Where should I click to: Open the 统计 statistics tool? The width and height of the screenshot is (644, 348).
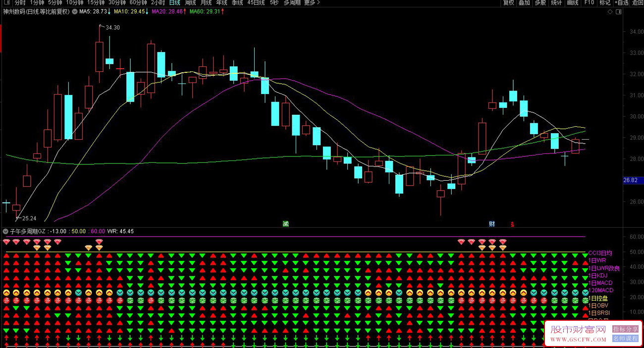[x=556, y=2]
